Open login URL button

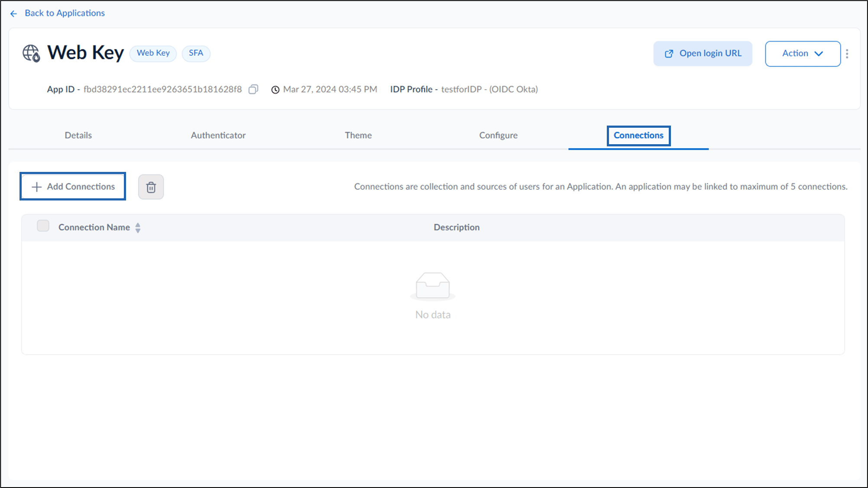[x=703, y=54]
